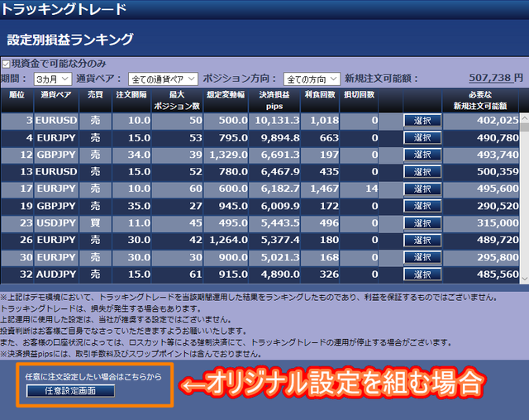Click the 通貨ペア column header
Viewport: 529px width, 420px height.
[x=56, y=100]
